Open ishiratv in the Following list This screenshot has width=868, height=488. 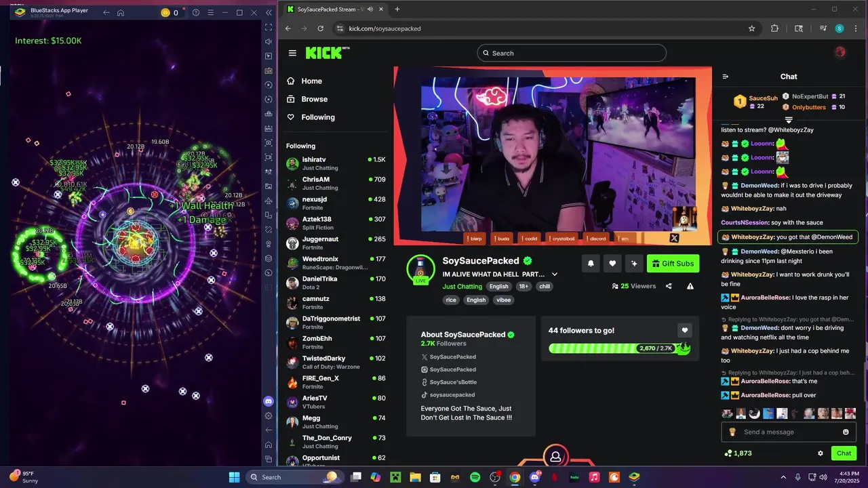tap(336, 163)
